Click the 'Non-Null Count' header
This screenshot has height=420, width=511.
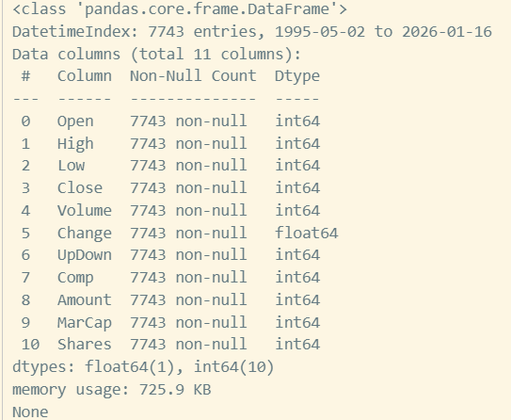click(x=193, y=76)
